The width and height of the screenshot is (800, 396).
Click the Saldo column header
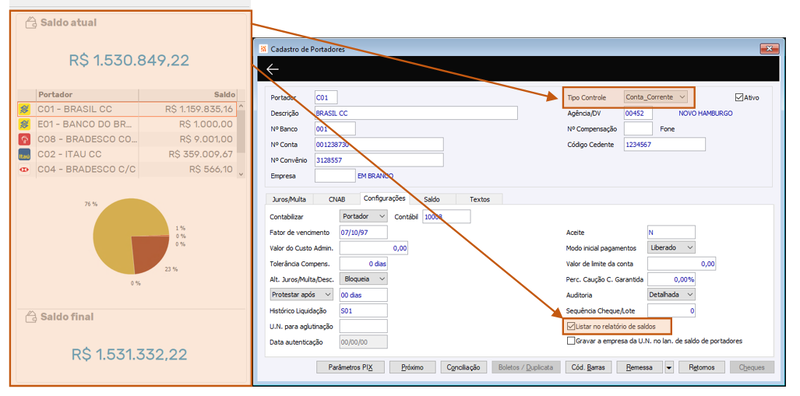click(x=188, y=94)
